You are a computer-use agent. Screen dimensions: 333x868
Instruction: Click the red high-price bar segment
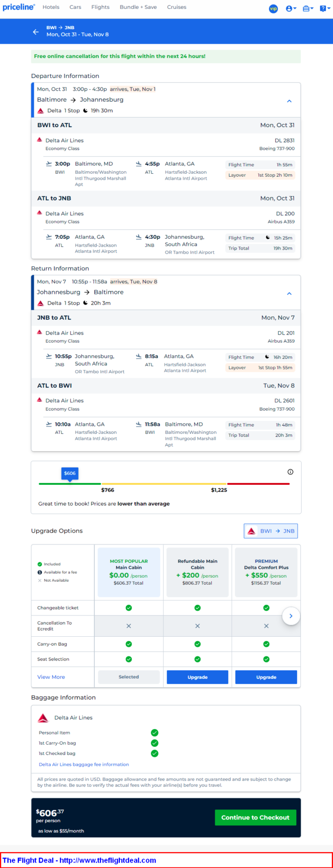[258, 483]
